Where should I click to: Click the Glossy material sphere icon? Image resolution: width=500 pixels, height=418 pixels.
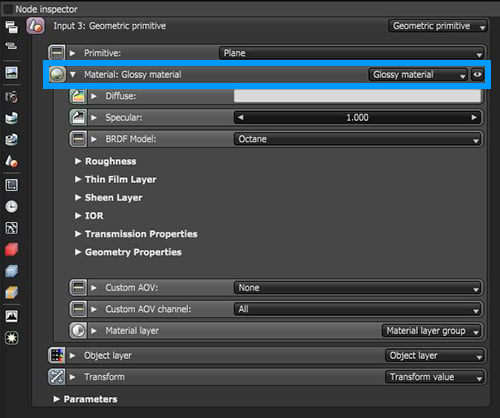pyautogui.click(x=57, y=74)
